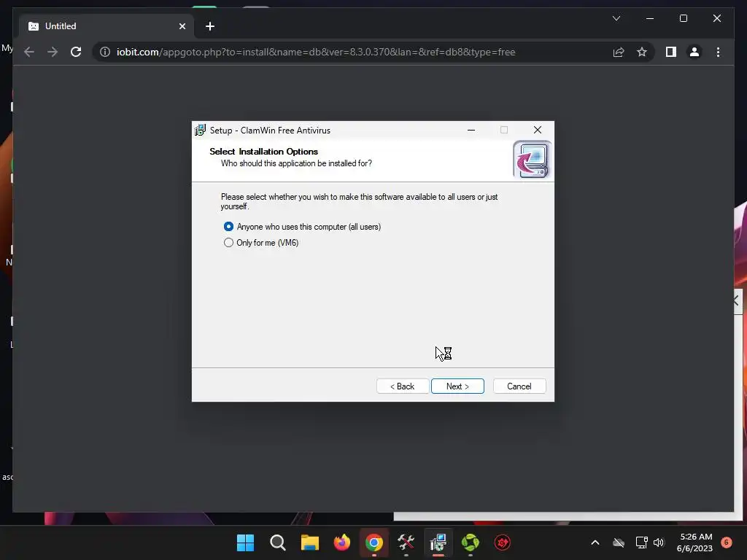This screenshot has height=560, width=747.
Task: Cancel the ClamWin setup
Action: click(519, 386)
